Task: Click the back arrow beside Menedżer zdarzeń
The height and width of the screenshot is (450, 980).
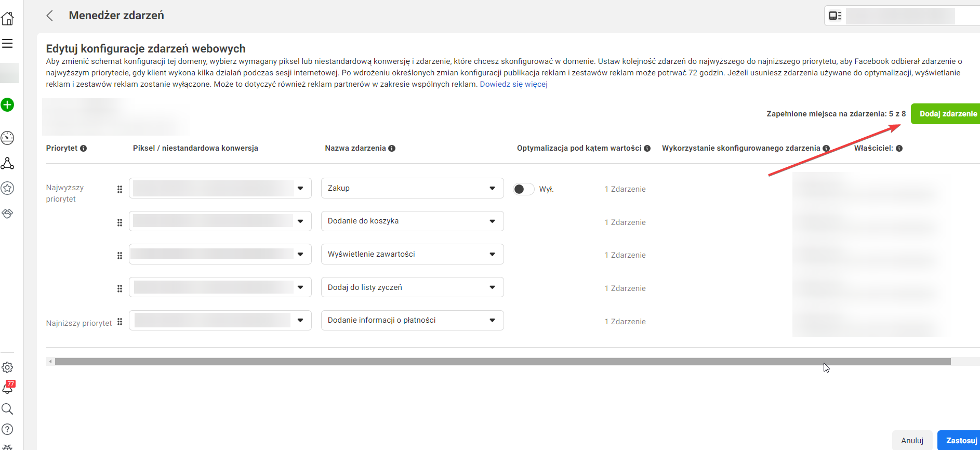Action: (50, 16)
